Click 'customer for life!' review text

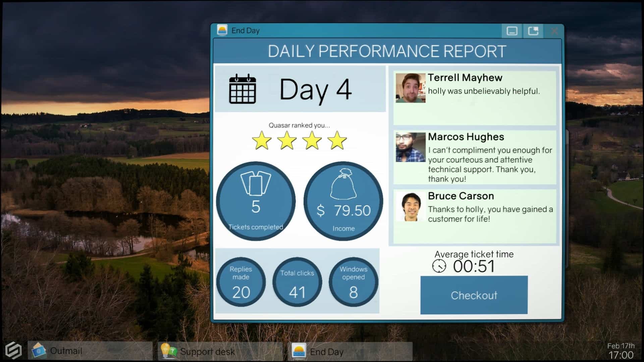click(459, 219)
